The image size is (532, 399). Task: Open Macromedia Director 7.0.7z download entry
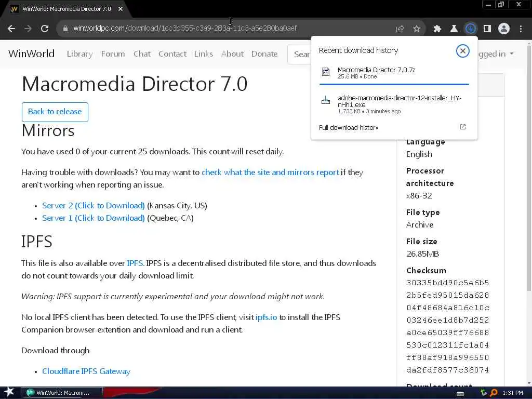394,73
